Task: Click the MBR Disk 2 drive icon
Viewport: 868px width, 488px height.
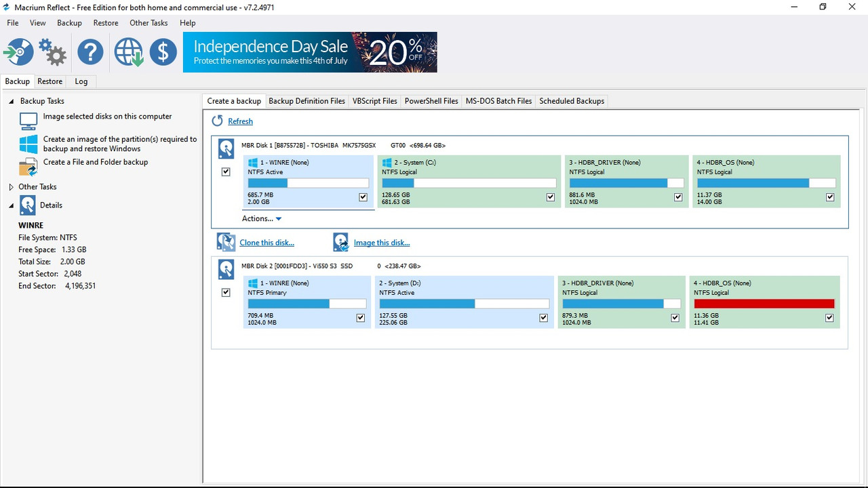Action: coord(226,270)
